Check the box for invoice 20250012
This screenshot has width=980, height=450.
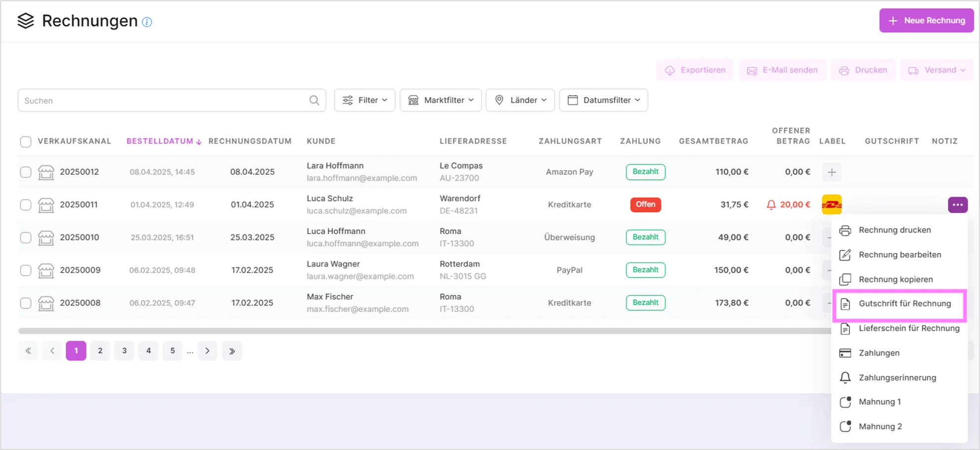26,172
